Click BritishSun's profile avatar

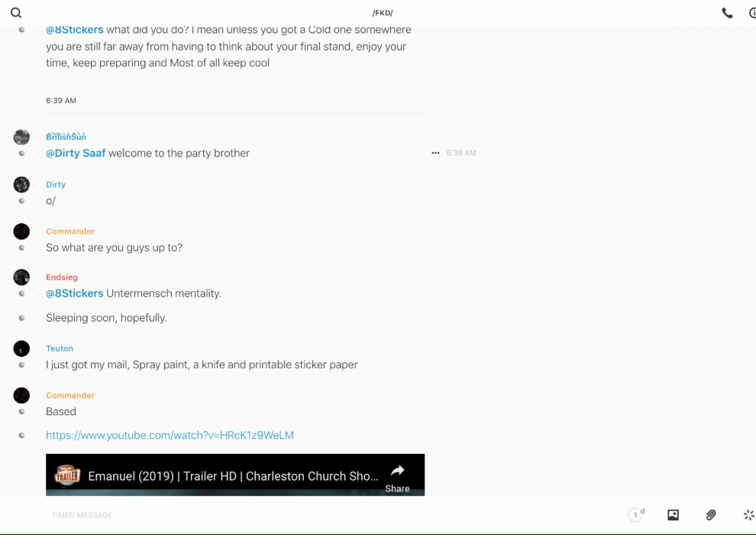[x=21, y=138]
